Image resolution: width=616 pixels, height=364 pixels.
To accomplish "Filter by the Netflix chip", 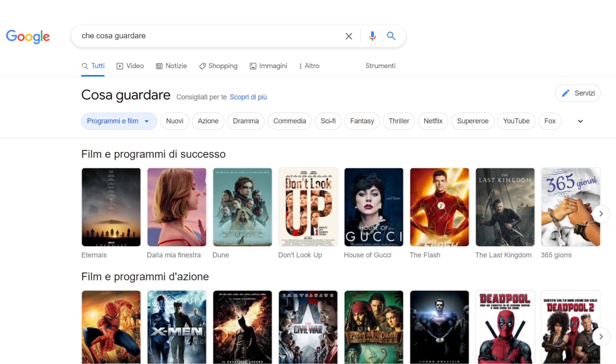I will click(433, 121).
